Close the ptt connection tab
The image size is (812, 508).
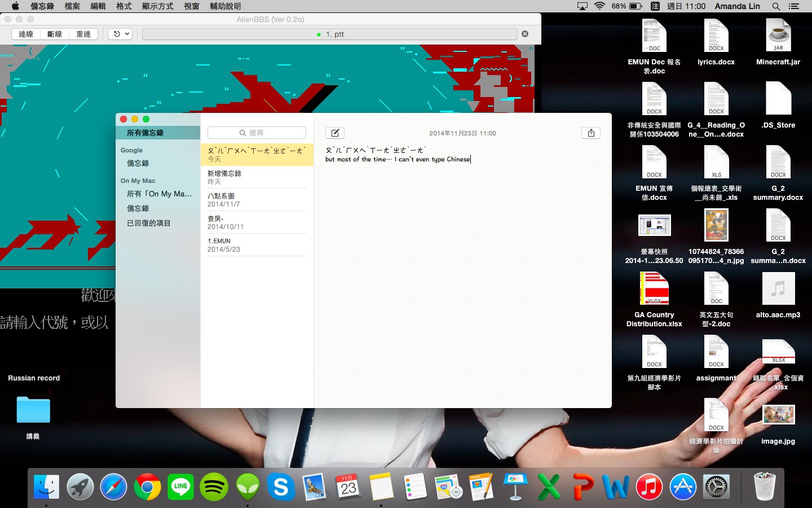coord(525,34)
